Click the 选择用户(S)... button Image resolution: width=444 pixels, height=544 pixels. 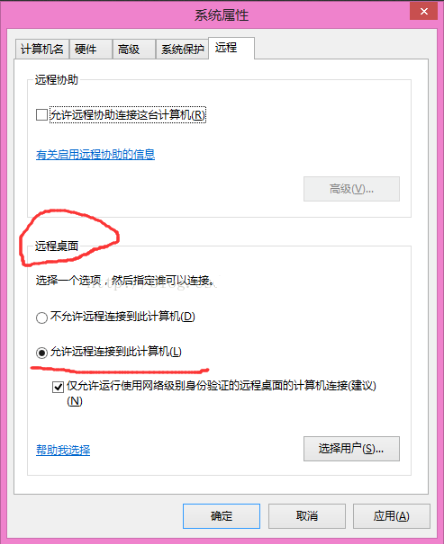351,449
